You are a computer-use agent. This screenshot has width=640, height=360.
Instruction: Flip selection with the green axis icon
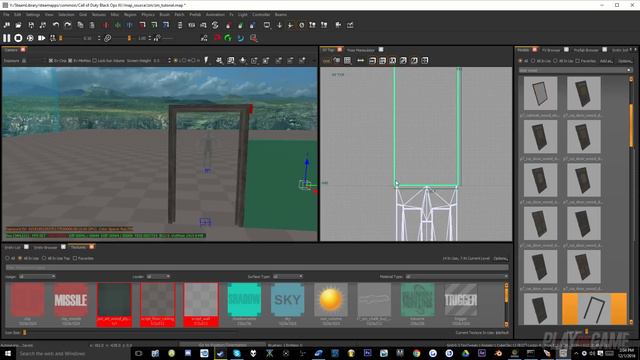click(118, 25)
